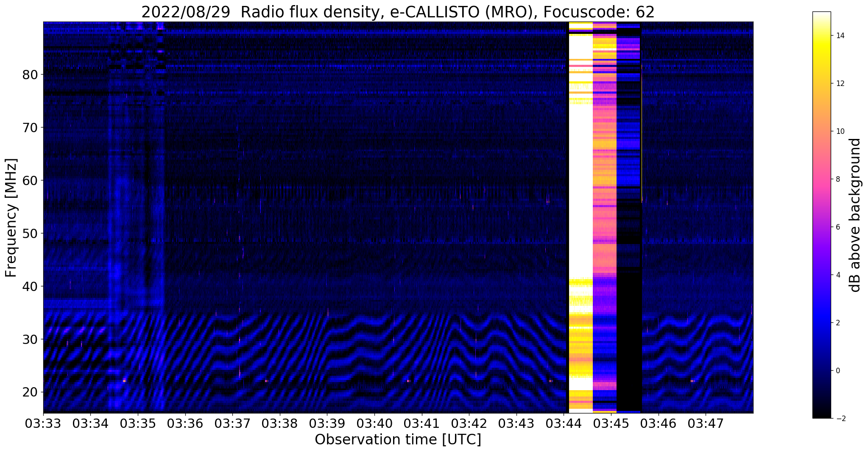Click the x-axis tick label 03:33
The width and height of the screenshot is (868, 452).
click(x=43, y=424)
